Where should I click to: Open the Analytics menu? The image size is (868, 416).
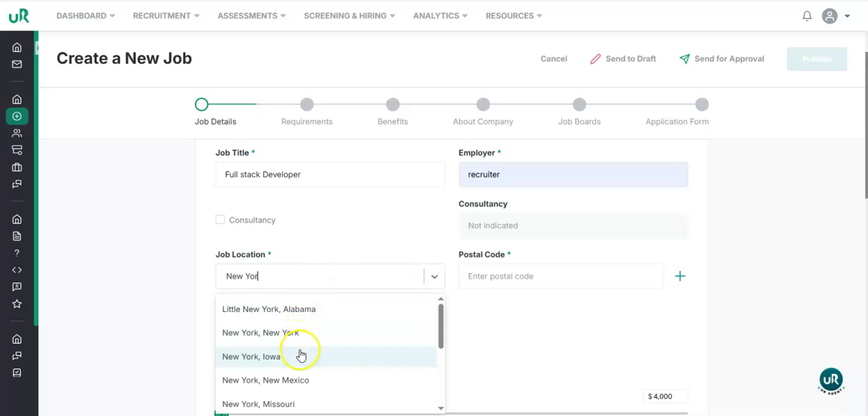point(440,16)
